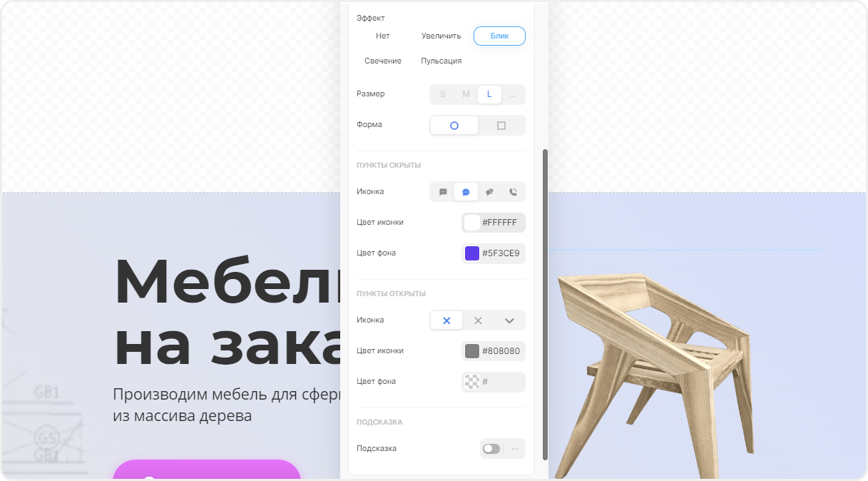Viewport: 868px width, 481px height.
Task: Select the circle shape option
Action: [x=454, y=126]
